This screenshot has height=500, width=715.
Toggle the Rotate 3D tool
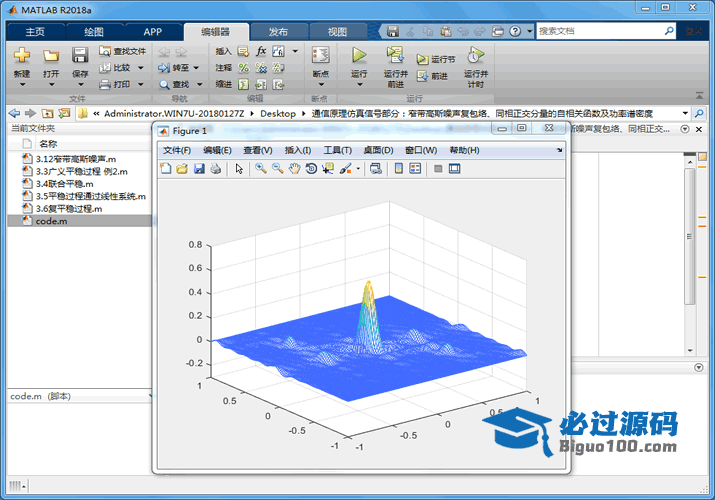(x=311, y=169)
